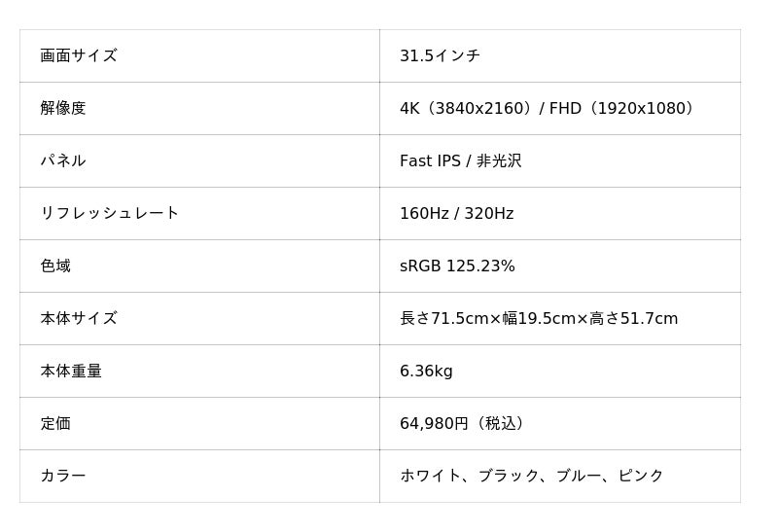Click the 6.36kg weight value

(x=426, y=372)
